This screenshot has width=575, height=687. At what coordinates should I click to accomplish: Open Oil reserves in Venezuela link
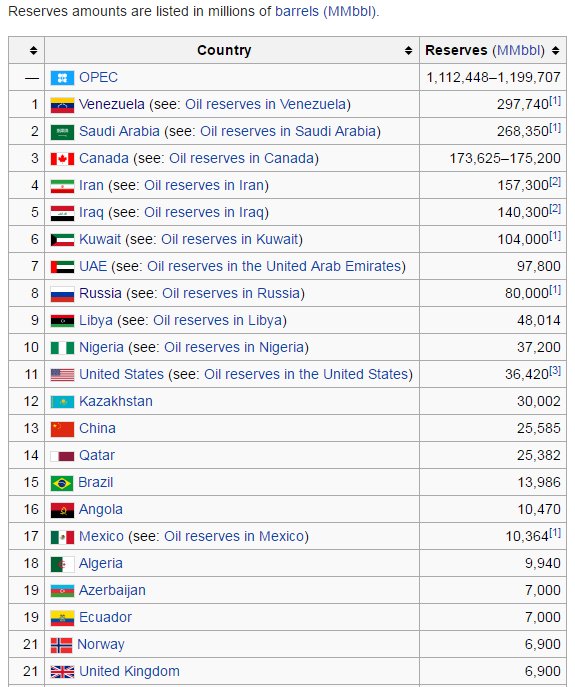[x=266, y=104]
